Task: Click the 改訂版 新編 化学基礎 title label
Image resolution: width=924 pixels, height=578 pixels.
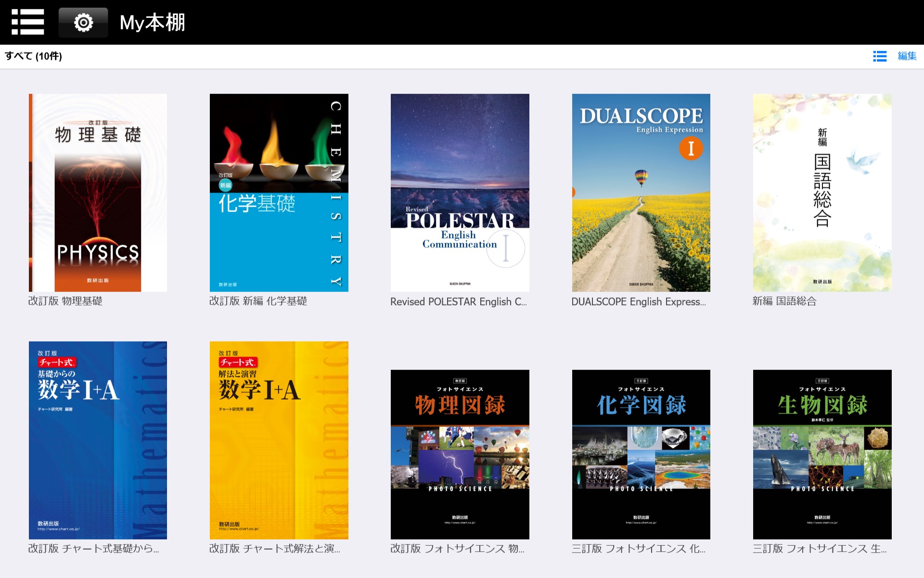Action: 258,301
